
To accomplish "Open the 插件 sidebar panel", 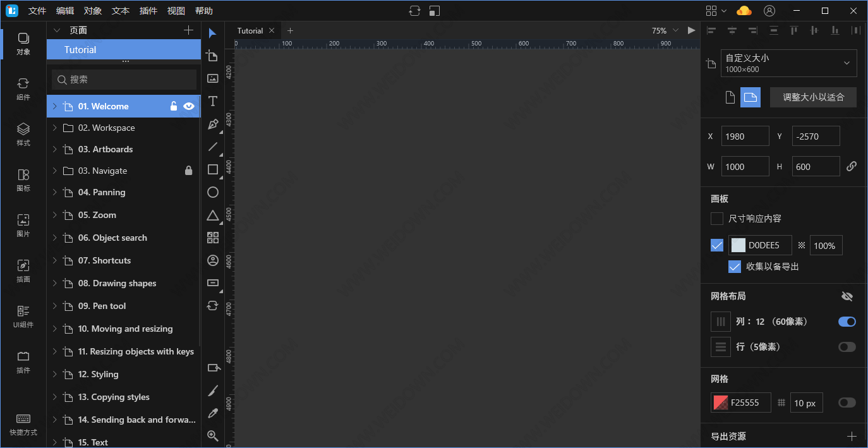I will point(23,362).
